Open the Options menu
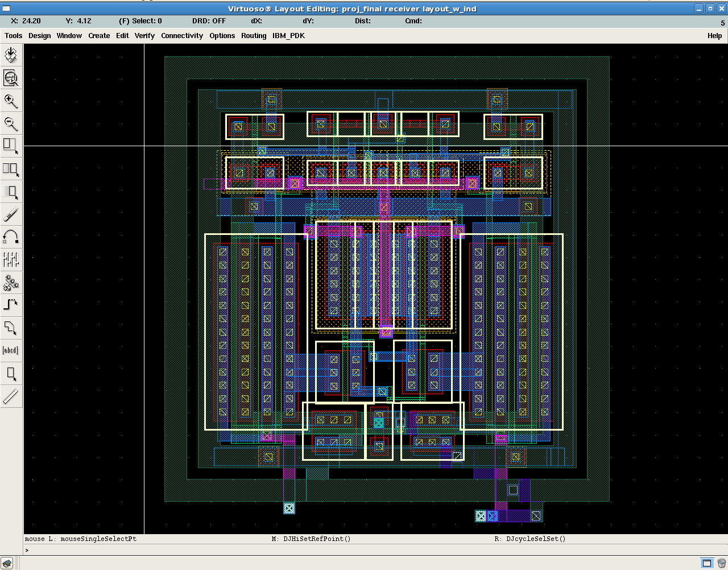 click(222, 35)
